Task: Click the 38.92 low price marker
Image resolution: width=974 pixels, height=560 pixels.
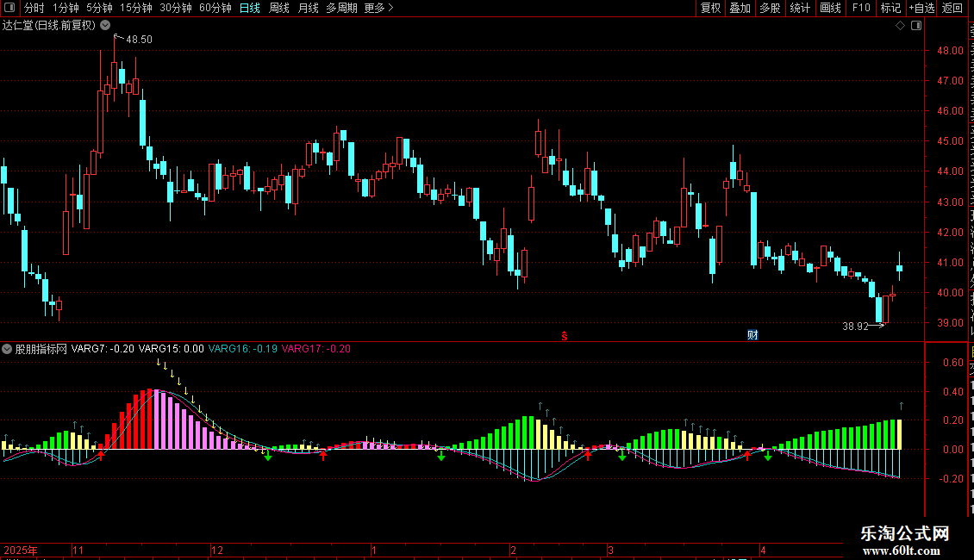Action: 855,326
